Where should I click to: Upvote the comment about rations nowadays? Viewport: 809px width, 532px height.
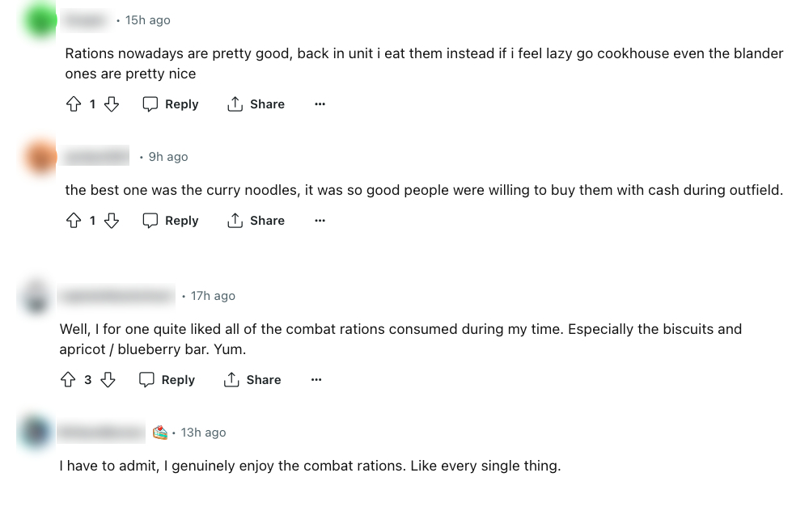coord(74,104)
